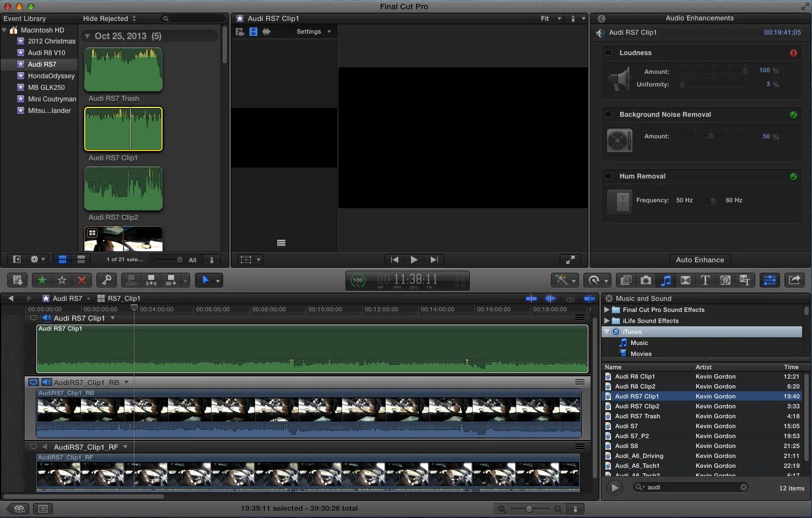812x518 pixels.
Task: Toggle timeline snapping icon
Action: [589, 298]
